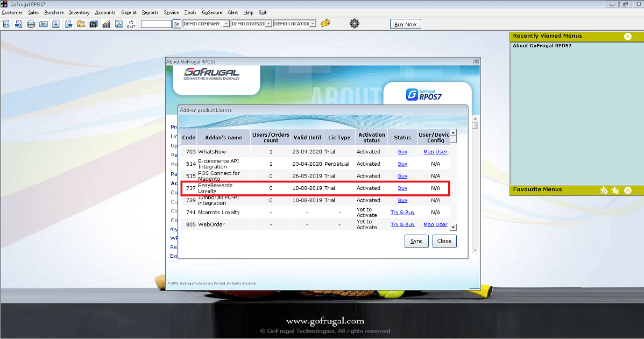The height and width of the screenshot is (339, 644).
Task: Open the Customer menu
Action: point(12,12)
